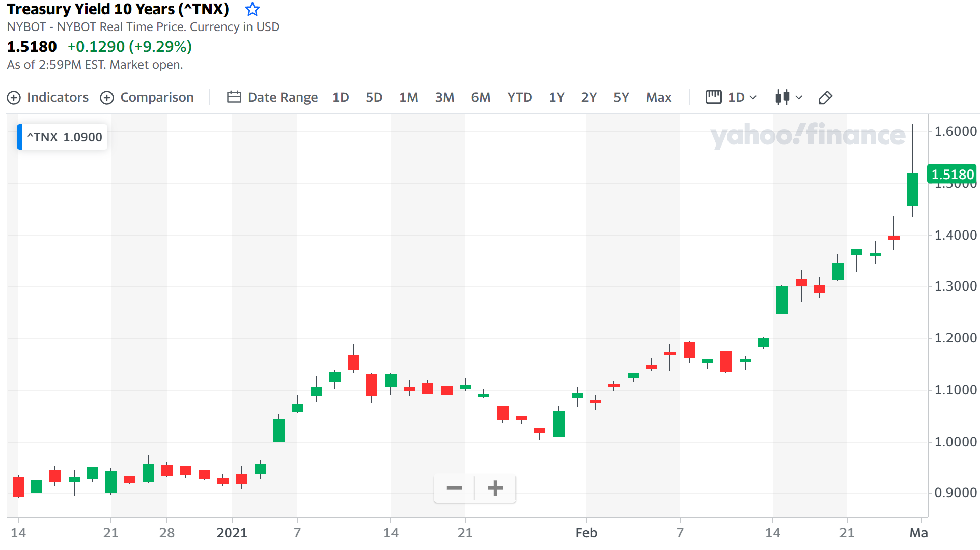Open Indicators menu via plus icon

(x=14, y=97)
